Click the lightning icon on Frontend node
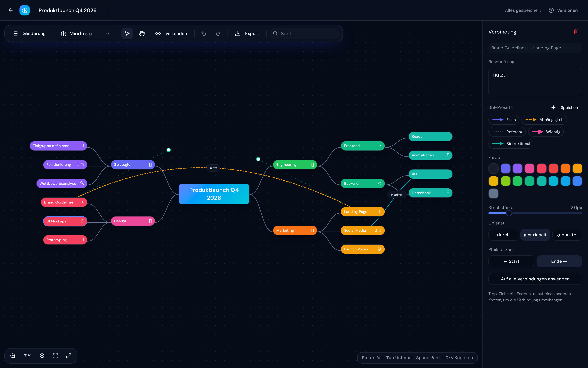The image size is (588, 368). click(380, 146)
